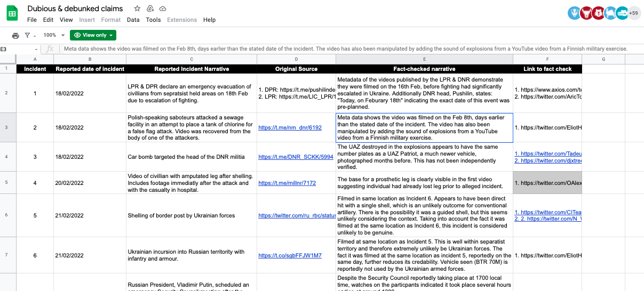Open link t.me/nm_dnr/6192
The height and width of the screenshot is (291, 644).
pos(290,127)
